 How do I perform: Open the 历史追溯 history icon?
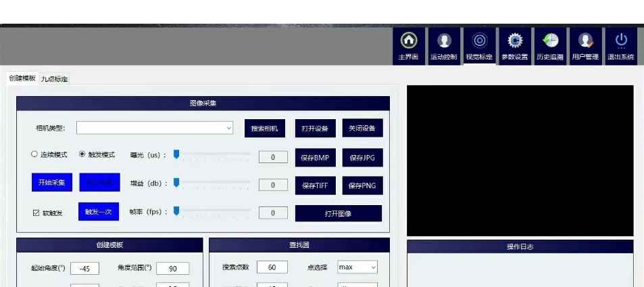click(x=549, y=45)
